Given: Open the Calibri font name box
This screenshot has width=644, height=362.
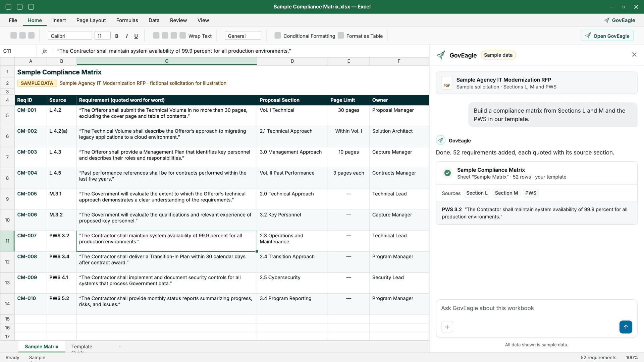Looking at the screenshot, I should tap(70, 36).
